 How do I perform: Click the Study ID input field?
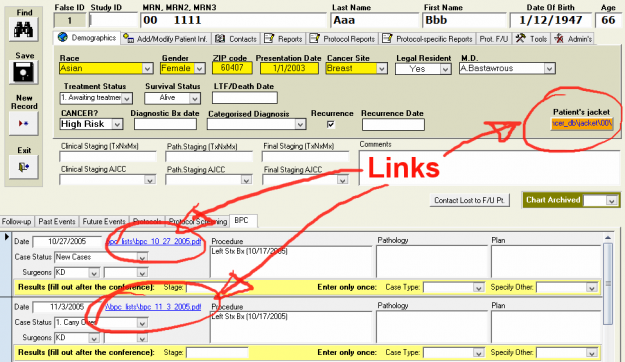click(114, 20)
